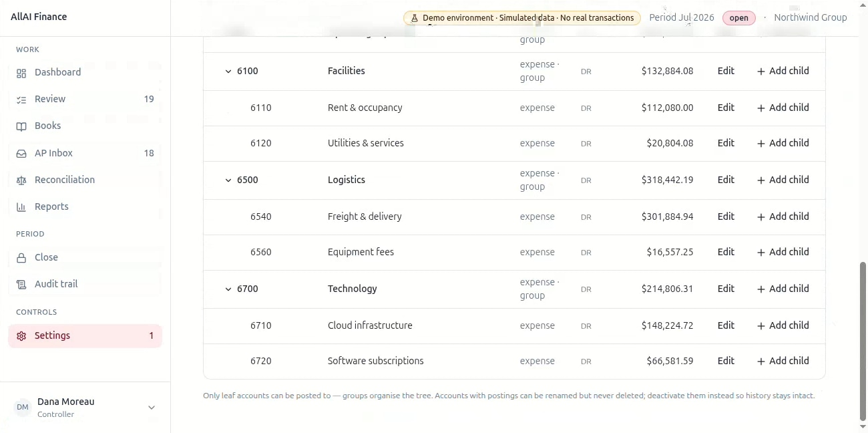Click the Review count badge 19

(149, 99)
